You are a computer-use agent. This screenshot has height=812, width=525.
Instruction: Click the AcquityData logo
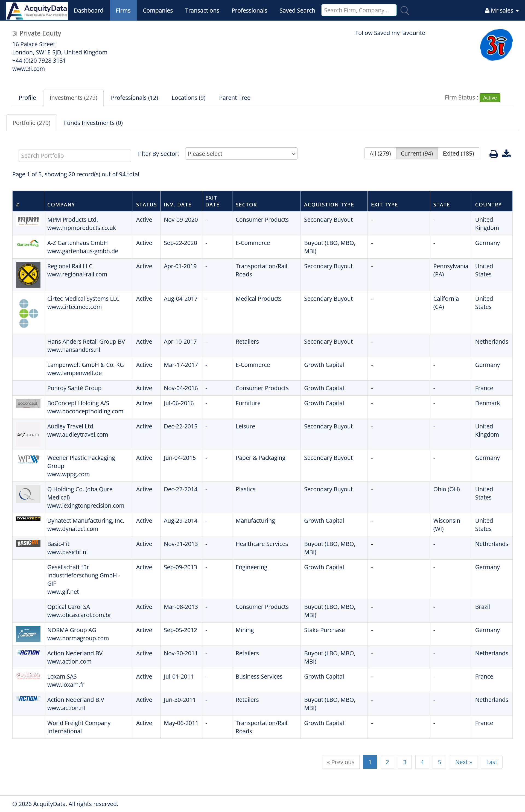pyautogui.click(x=37, y=10)
